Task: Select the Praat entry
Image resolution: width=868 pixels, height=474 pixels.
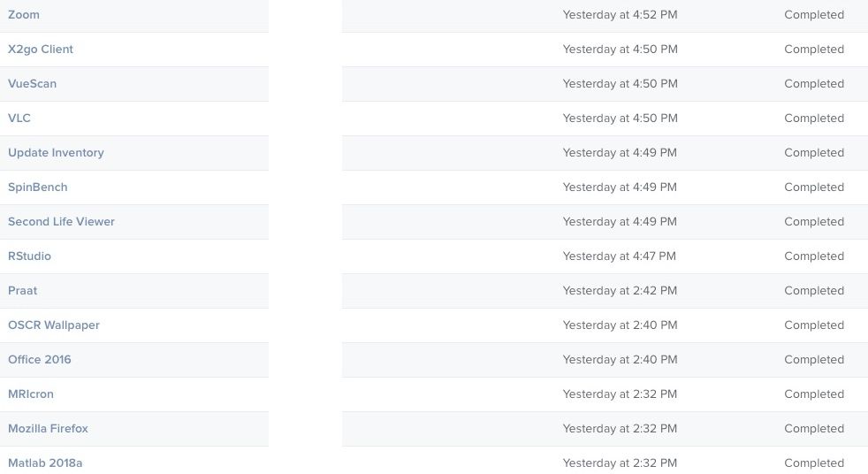Action: [x=23, y=291]
